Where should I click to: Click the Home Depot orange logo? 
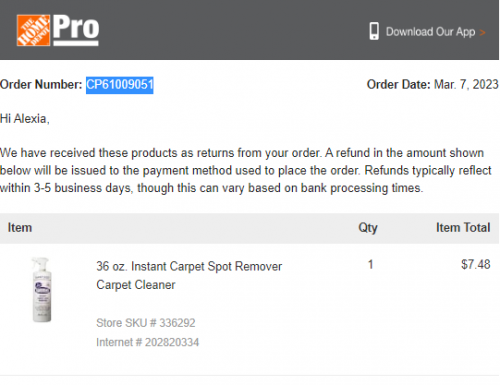point(33,30)
